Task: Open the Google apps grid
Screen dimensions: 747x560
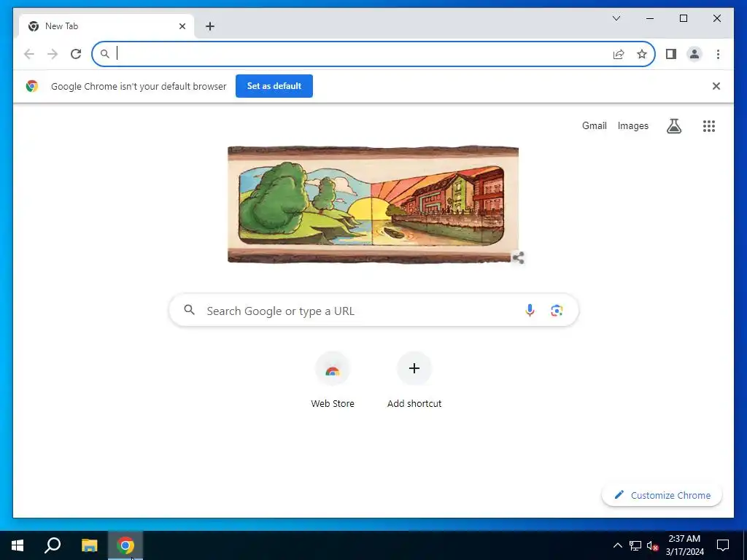Action: click(709, 126)
